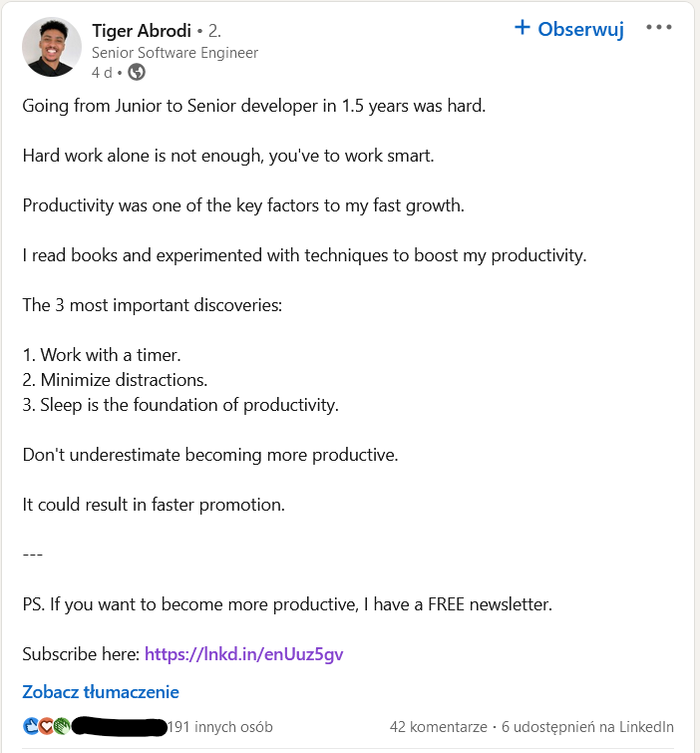The width and height of the screenshot is (700, 753).
Task: Click the post's first line about Junior to Senior
Action: 254,106
